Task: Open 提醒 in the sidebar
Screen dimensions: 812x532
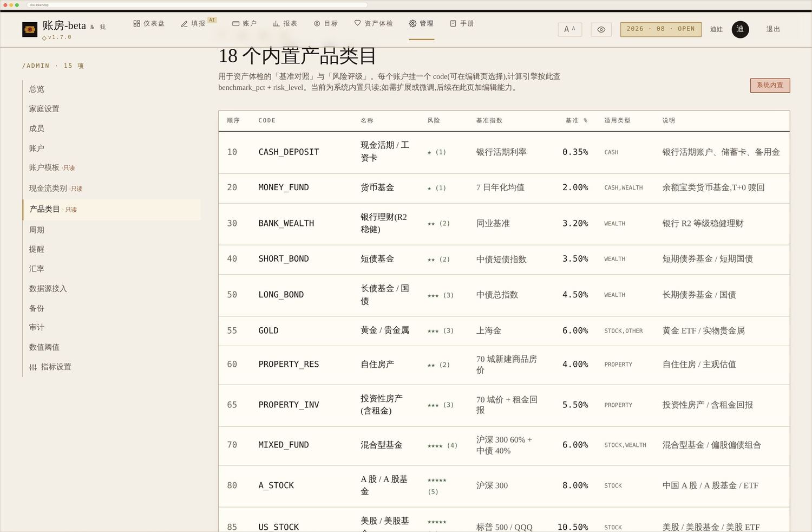Action: click(37, 249)
